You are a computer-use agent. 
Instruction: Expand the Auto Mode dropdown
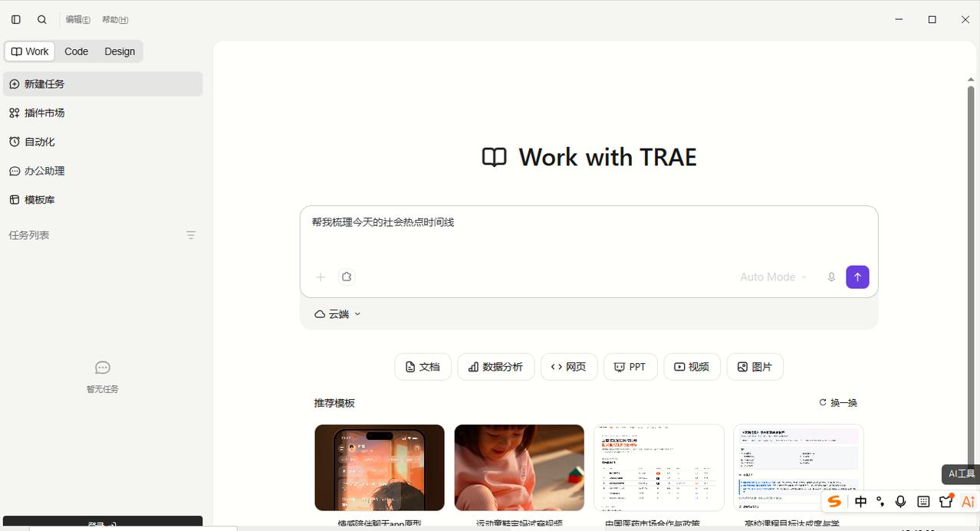click(x=774, y=277)
